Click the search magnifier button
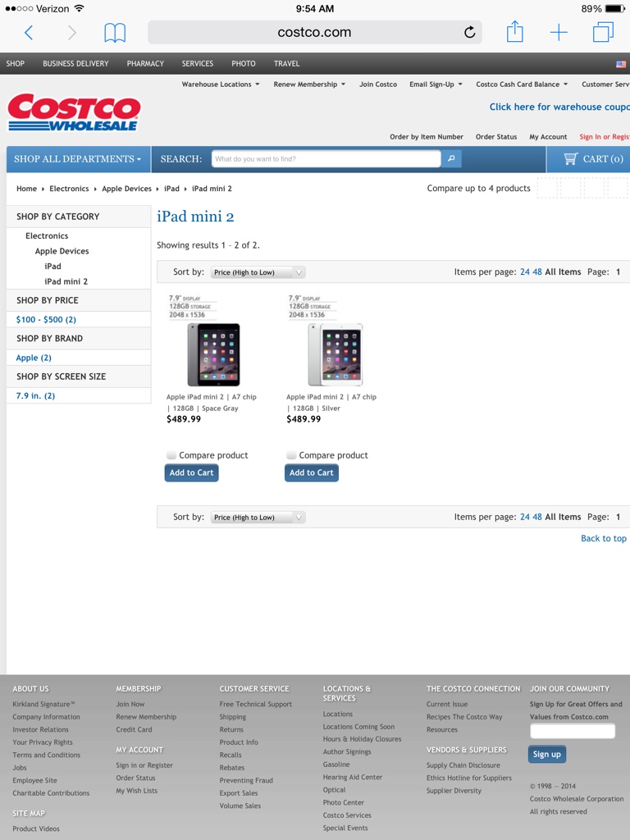 (451, 158)
